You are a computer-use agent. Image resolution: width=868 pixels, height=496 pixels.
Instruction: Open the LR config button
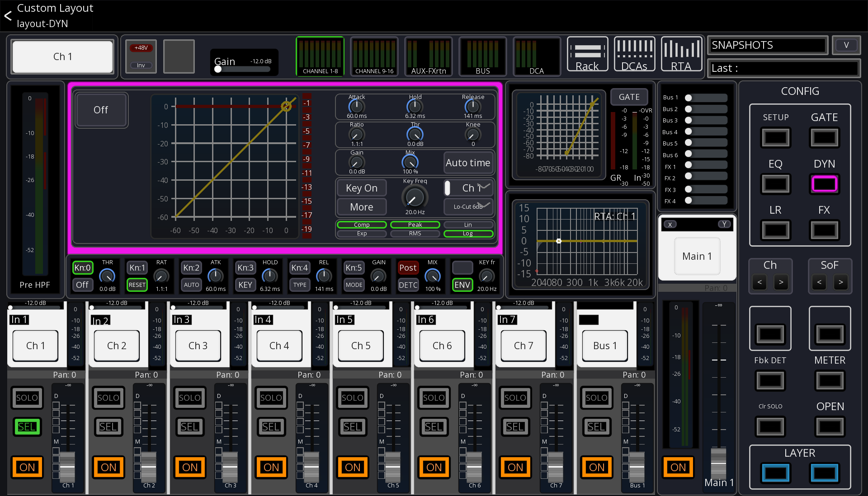point(776,230)
